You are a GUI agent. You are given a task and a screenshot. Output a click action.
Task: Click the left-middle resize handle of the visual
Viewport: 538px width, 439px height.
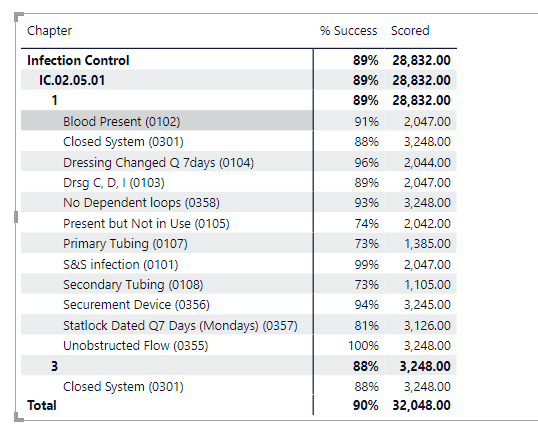(x=16, y=217)
